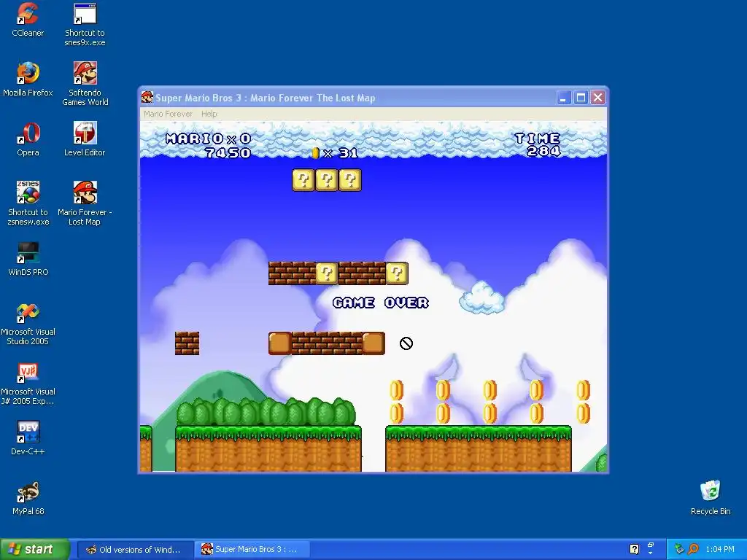Click the Mario icon in the game title bar
The height and width of the screenshot is (560, 747).
click(x=147, y=98)
